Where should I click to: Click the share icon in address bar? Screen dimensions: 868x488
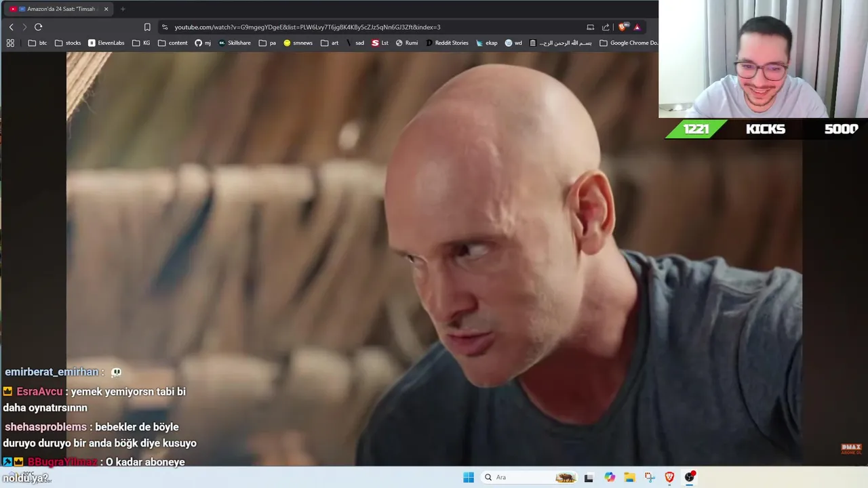click(x=606, y=27)
